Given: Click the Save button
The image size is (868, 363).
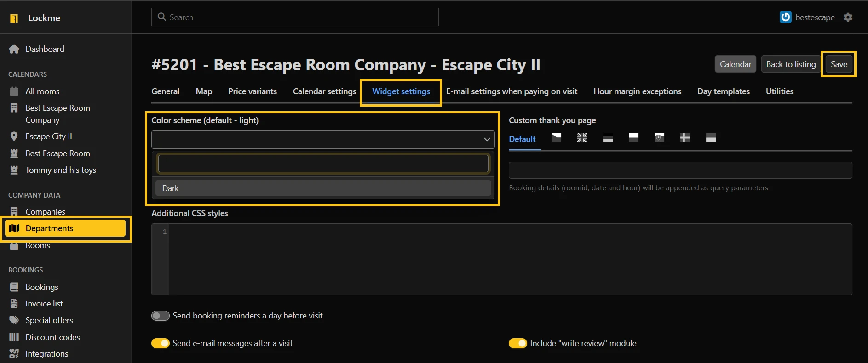Looking at the screenshot, I should click(x=839, y=64).
